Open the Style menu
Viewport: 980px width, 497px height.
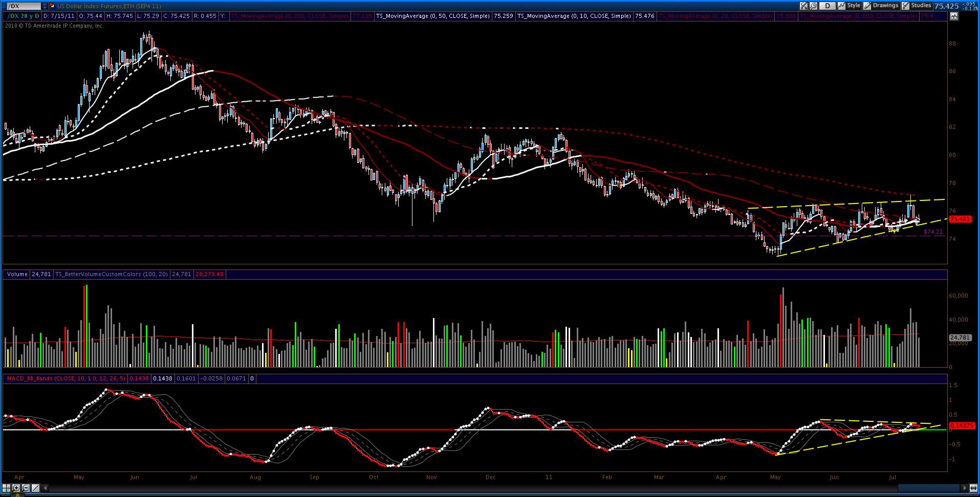point(850,6)
